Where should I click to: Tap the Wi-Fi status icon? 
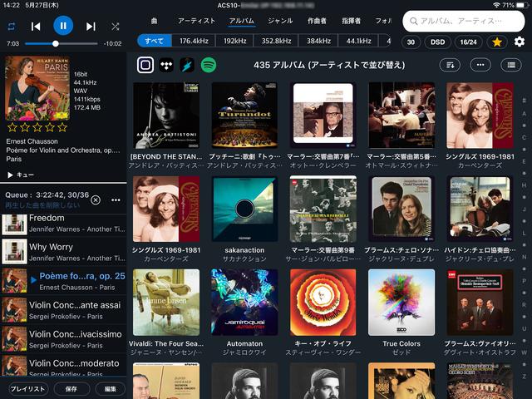497,5
